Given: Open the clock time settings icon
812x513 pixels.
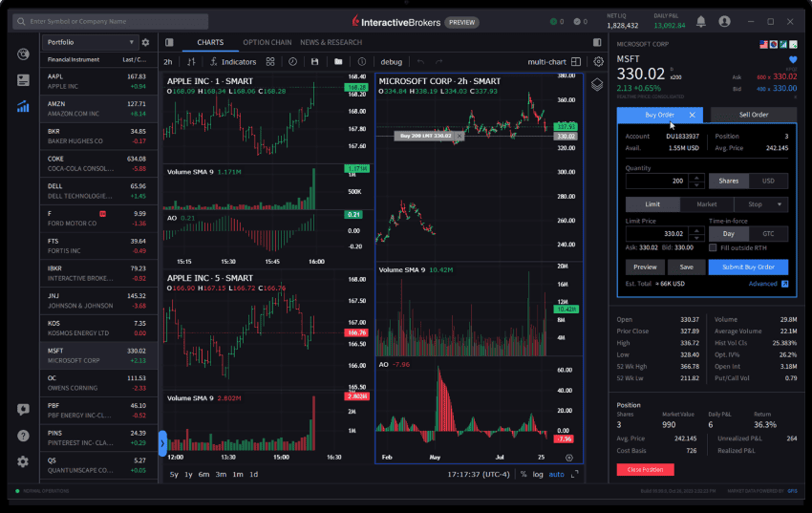Looking at the screenshot, I should click(292, 61).
